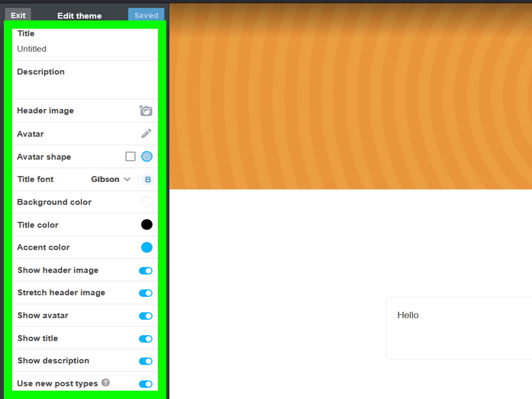Click the Saved button
Viewport: 532px width, 399px height.
pos(146,15)
